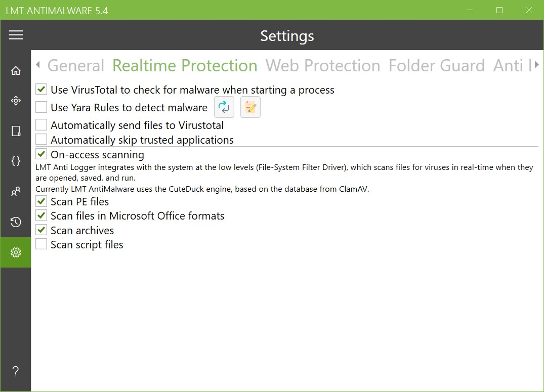Image resolution: width=544 pixels, height=392 pixels.
Task: Open the history clock sidebar icon
Action: (16, 222)
